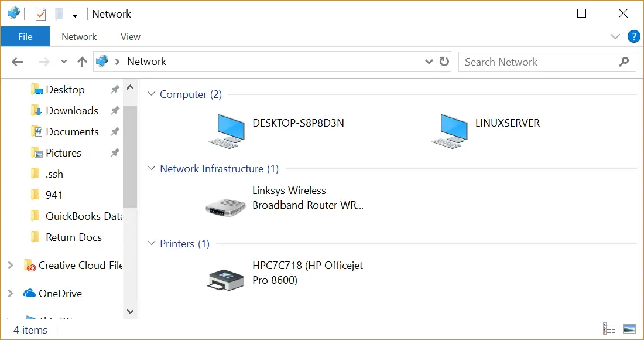Expand the OneDrive tree node
Viewport: 644px width, 340px height.
[11, 294]
